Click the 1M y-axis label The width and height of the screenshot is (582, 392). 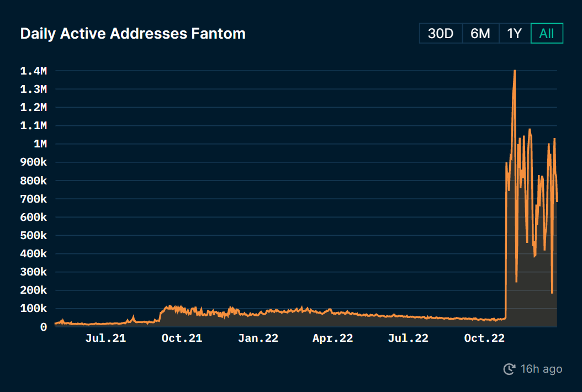[40, 144]
